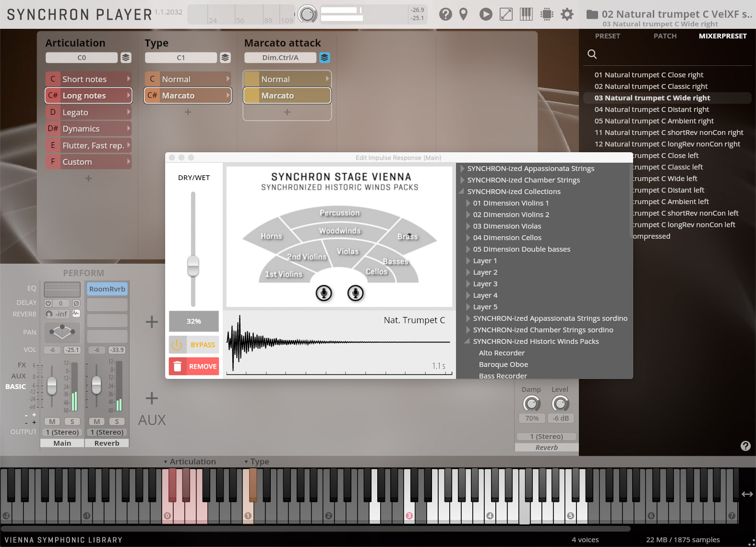Click the Level knob
Screen dimensions: 756x547
[560, 403]
